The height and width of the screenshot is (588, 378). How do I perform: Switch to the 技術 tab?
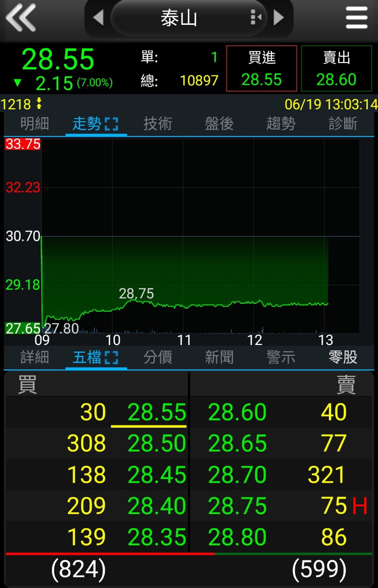tap(158, 124)
